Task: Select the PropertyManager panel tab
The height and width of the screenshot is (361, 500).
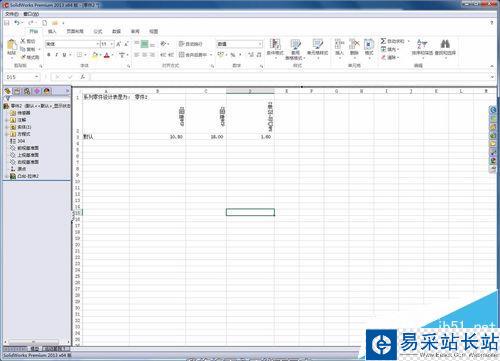Action: (17, 91)
